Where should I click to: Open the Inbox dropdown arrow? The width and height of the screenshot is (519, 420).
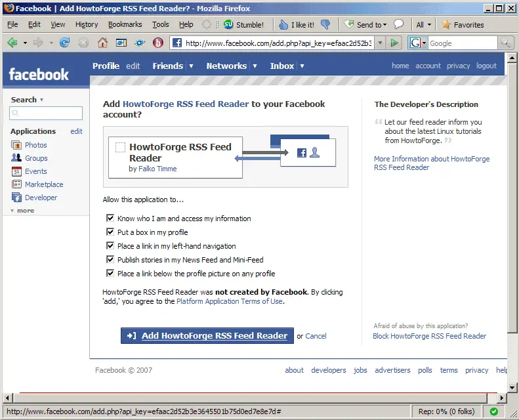[302, 66]
